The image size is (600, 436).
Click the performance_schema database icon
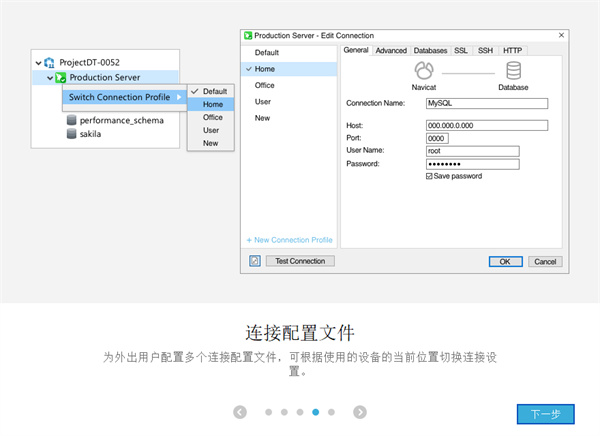[x=72, y=120]
